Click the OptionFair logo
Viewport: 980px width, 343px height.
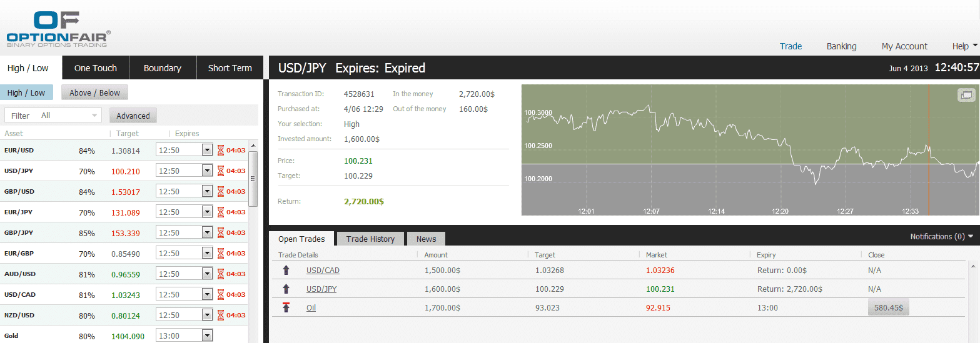(x=58, y=29)
